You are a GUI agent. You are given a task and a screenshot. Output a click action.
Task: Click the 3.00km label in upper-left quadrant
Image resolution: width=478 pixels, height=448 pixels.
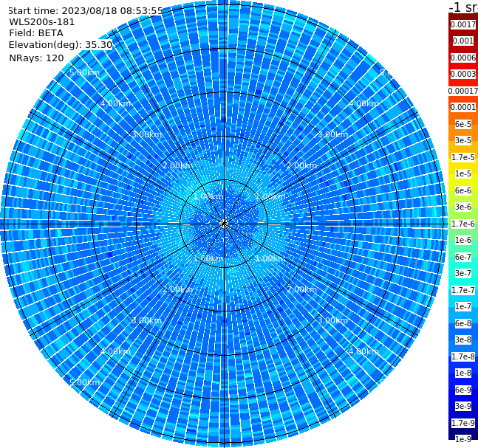[x=146, y=134]
